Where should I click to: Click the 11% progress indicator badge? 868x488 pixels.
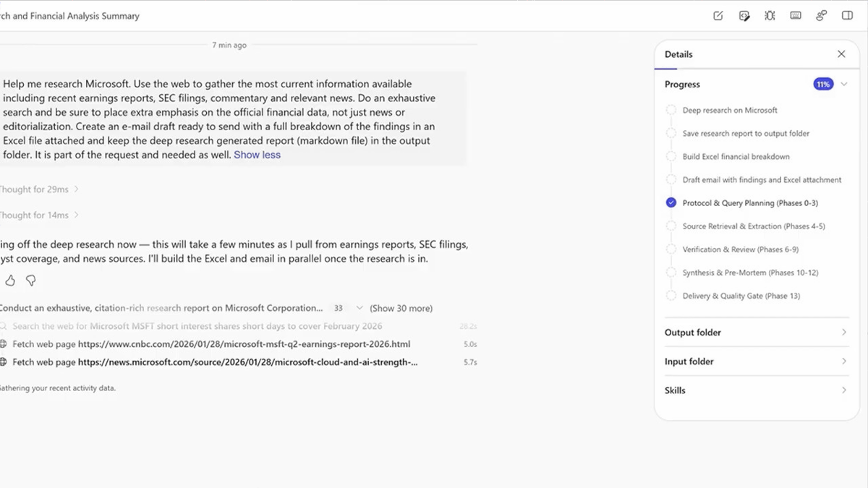click(x=823, y=85)
